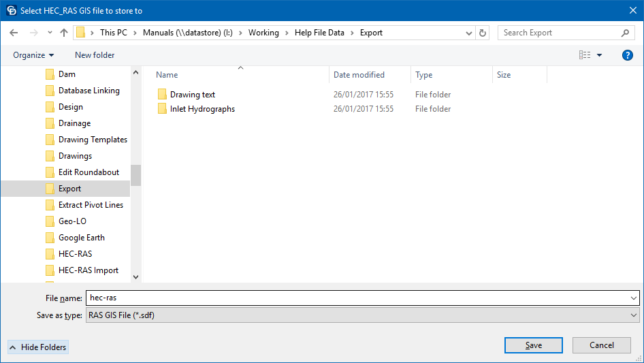The height and width of the screenshot is (363, 644).
Task: Collapse the tree with Hide Folders
Action: (x=38, y=347)
